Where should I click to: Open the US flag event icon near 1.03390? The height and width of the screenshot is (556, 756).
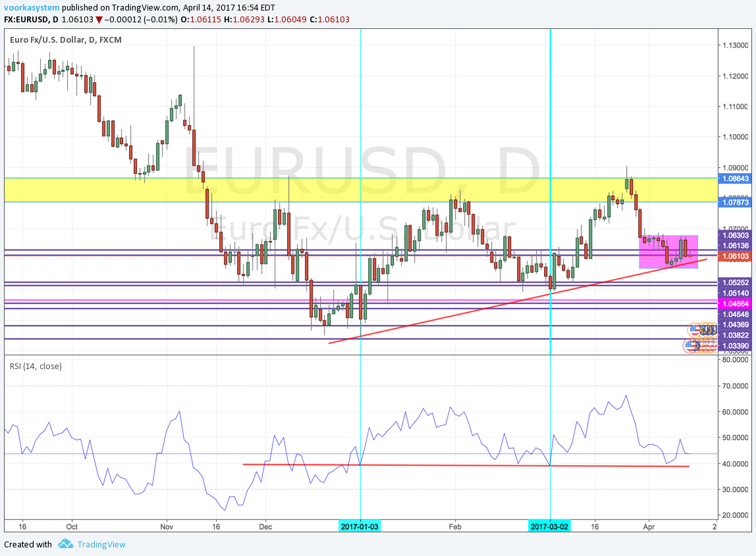pos(690,345)
